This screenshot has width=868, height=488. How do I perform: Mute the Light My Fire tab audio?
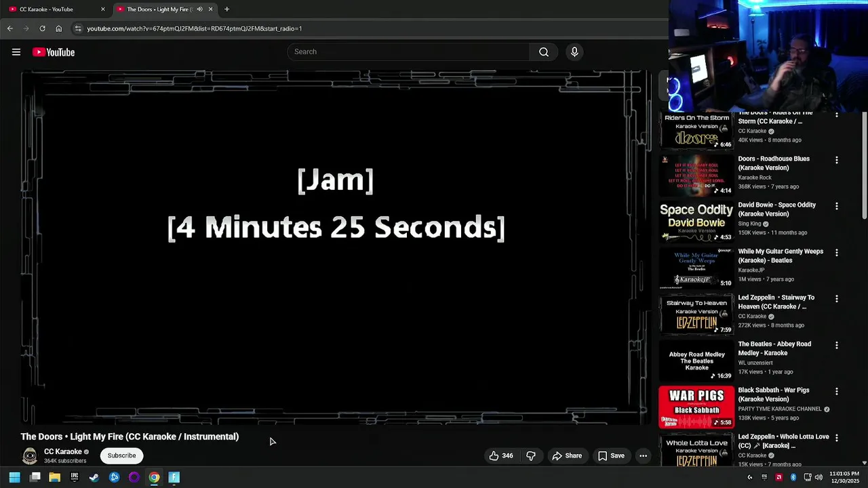click(199, 9)
